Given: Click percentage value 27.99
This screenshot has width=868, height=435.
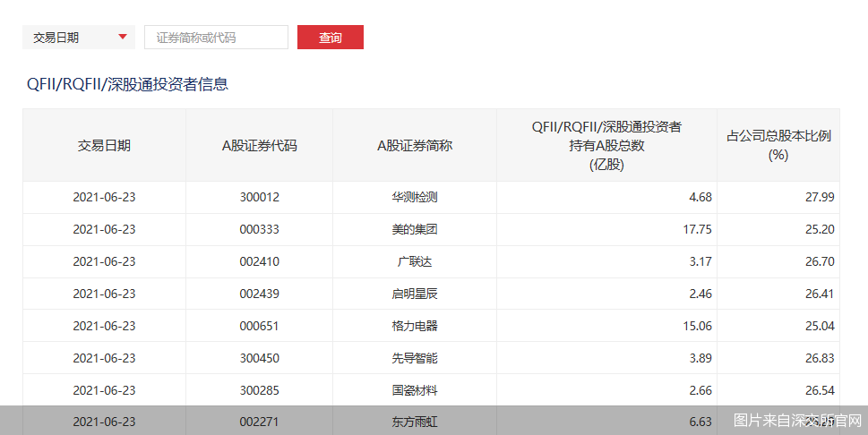Looking at the screenshot, I should 820,197.
